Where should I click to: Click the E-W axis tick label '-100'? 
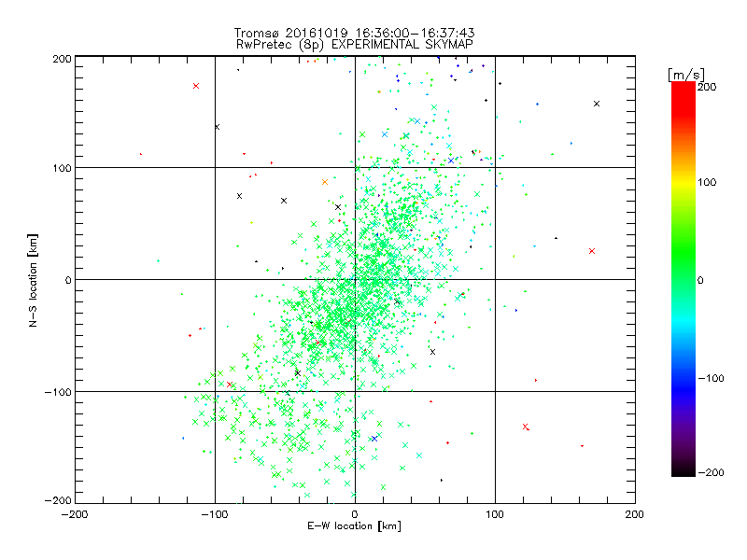coord(215,514)
